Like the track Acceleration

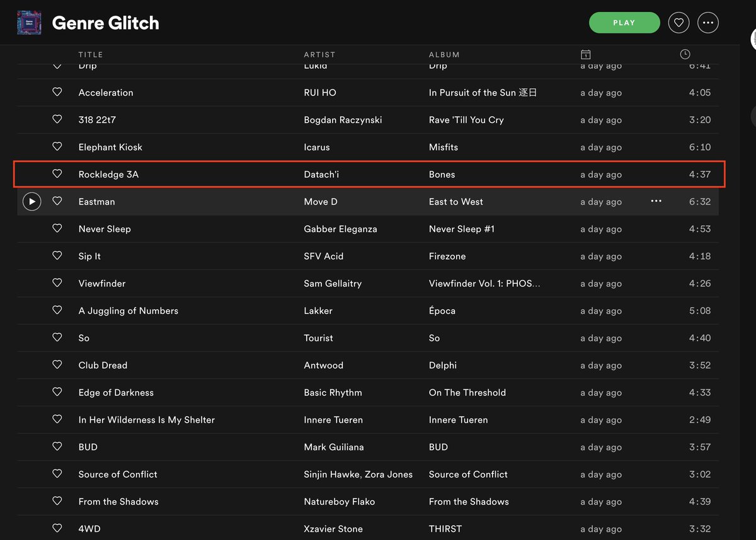pyautogui.click(x=57, y=92)
